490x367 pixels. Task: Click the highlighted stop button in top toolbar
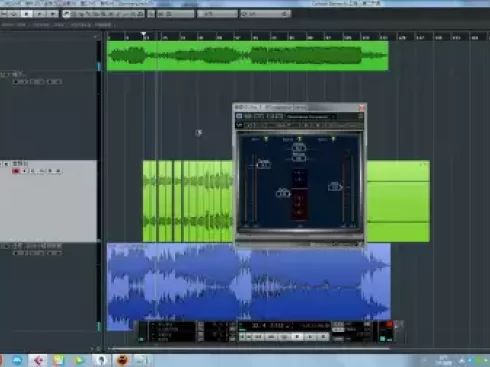click(x=26, y=14)
